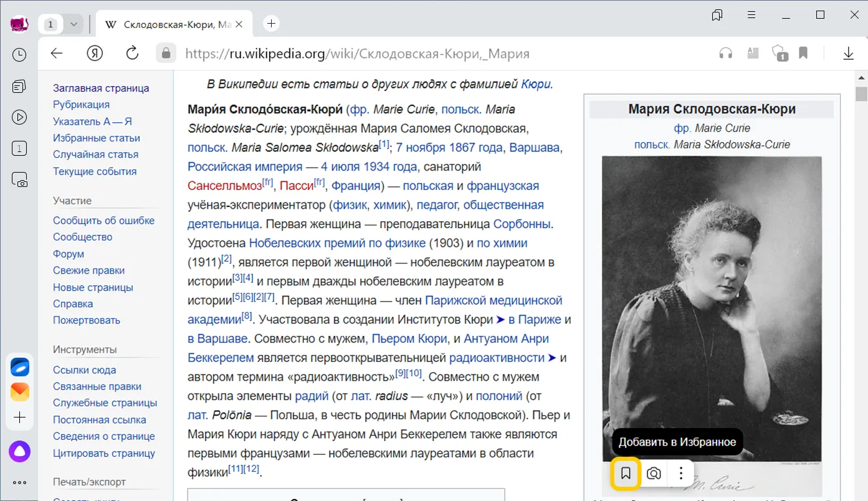
Task: Click the vertical page scrollbar thumb
Action: tap(861, 94)
